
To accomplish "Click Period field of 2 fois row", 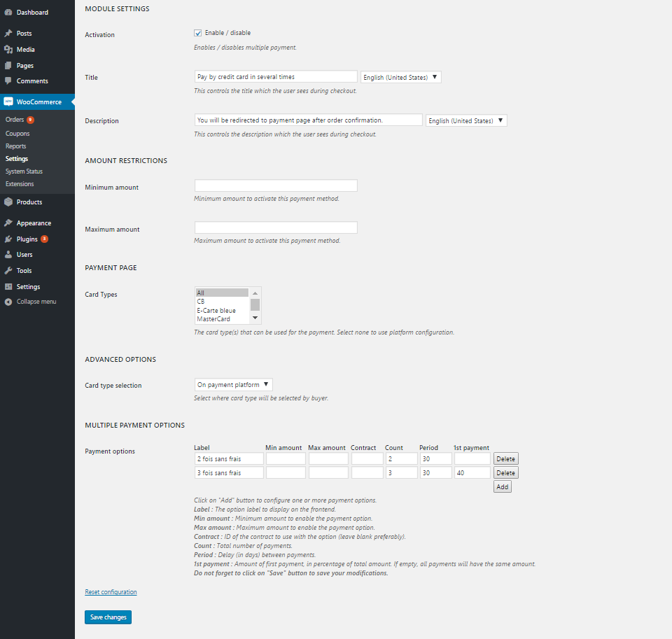I will [436, 458].
